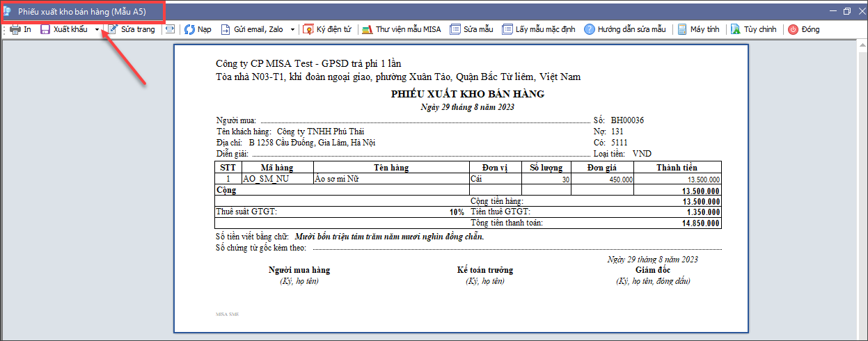Viewport: 868px width, 341px height.
Task: Click the red Đóng close button
Action: click(x=792, y=30)
